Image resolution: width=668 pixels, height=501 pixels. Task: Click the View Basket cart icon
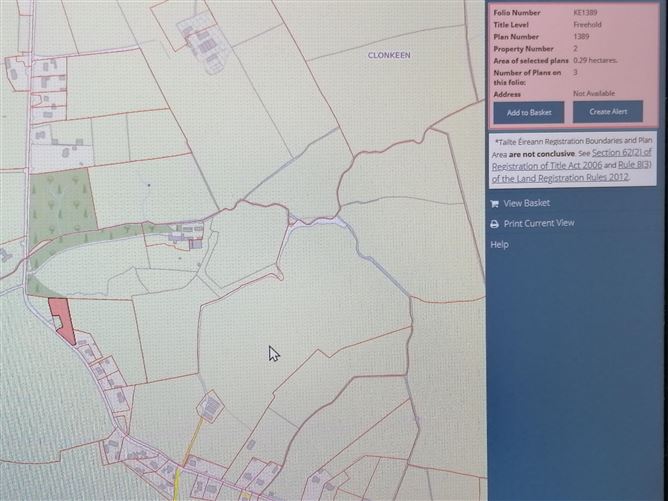[x=495, y=203]
